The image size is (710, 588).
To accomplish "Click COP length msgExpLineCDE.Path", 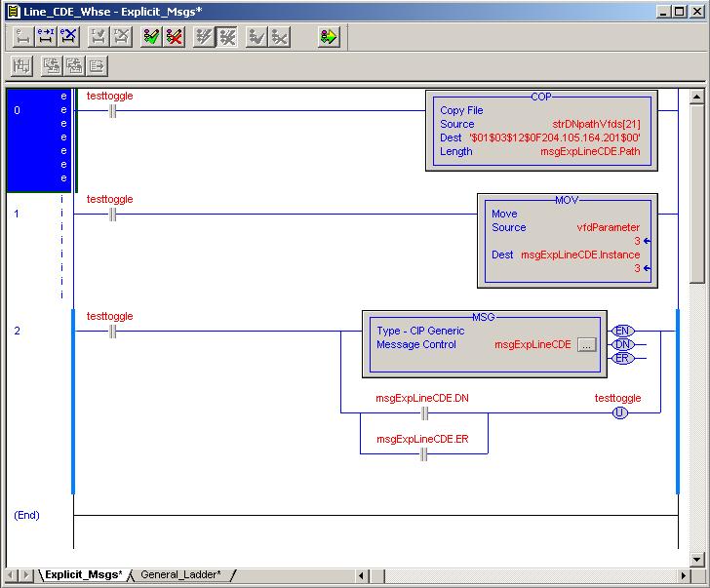I will [590, 151].
